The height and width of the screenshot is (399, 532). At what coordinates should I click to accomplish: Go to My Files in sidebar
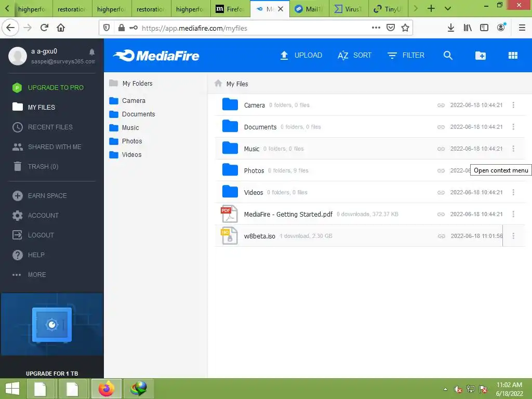coord(34,107)
